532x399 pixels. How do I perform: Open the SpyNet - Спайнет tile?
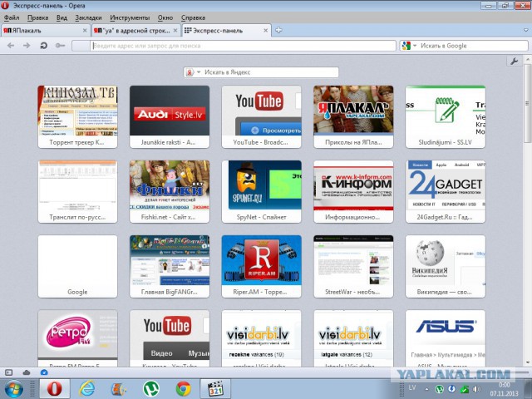261,191
